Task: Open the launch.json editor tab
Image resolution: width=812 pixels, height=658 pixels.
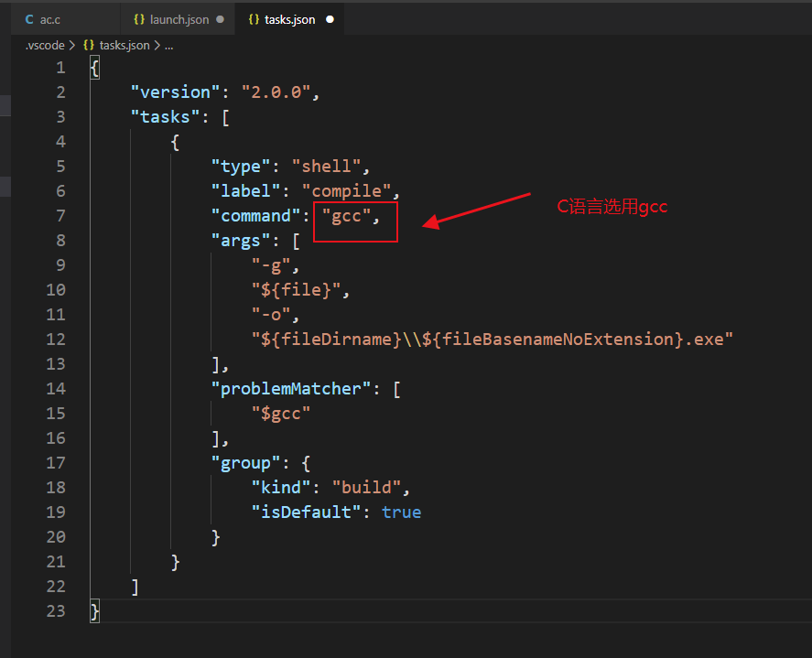Action: (178, 19)
